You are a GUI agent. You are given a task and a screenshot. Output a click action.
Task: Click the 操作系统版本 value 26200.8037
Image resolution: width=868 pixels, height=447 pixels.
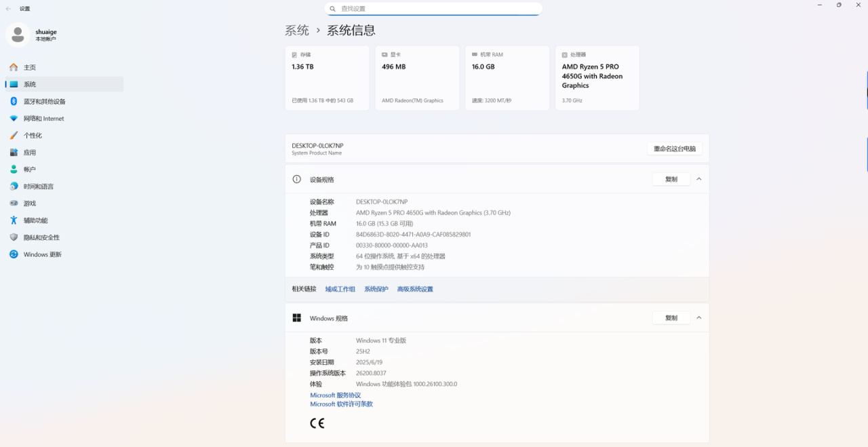371,373
